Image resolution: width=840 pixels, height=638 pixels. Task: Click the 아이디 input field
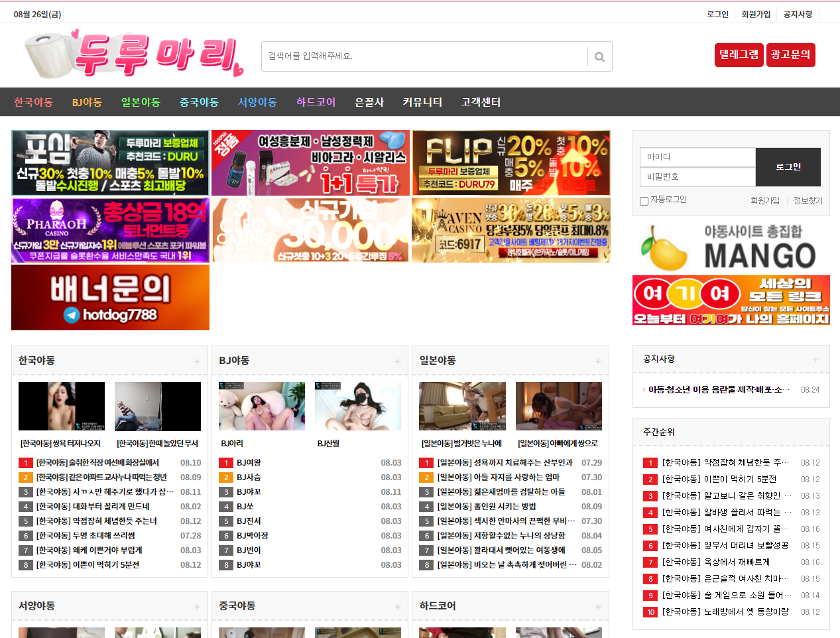point(697,157)
